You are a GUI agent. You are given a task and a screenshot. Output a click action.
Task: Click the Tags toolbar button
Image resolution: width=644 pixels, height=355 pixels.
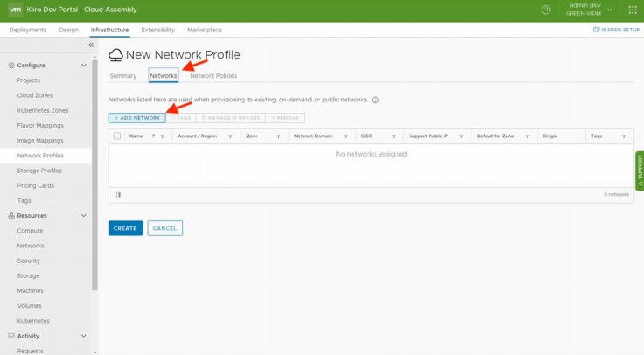tap(181, 118)
